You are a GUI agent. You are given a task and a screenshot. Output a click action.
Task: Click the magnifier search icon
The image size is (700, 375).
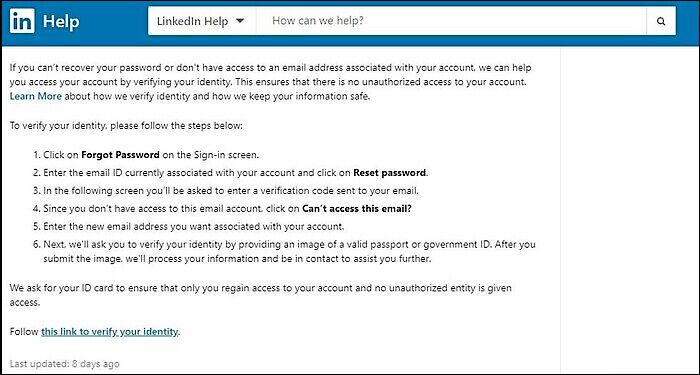(x=661, y=21)
